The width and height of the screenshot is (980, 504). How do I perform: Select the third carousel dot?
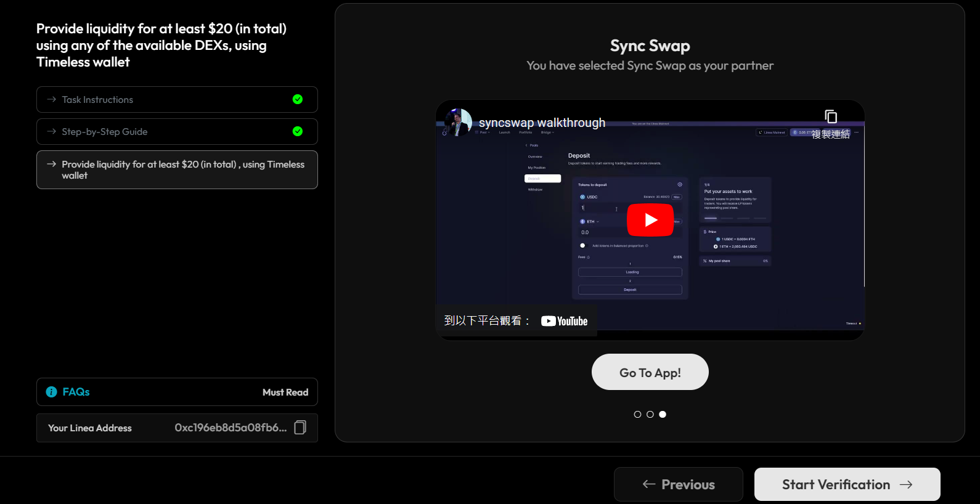coord(663,414)
